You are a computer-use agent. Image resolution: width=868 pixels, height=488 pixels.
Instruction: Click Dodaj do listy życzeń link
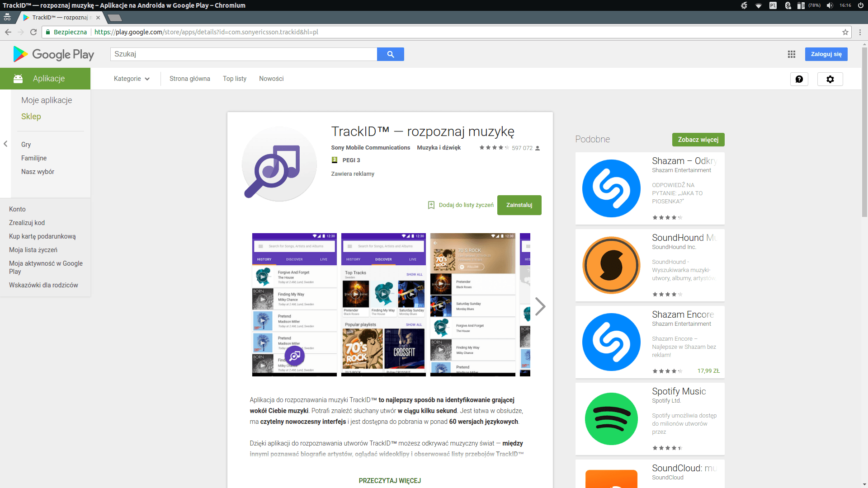tap(466, 205)
